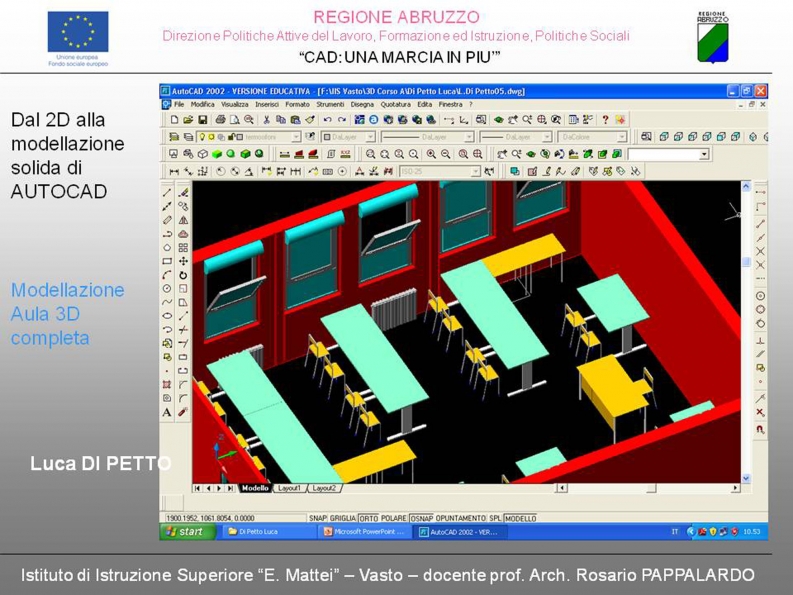Switch to the Layout1 tab
Image resolution: width=793 pixels, height=595 pixels.
290,488
